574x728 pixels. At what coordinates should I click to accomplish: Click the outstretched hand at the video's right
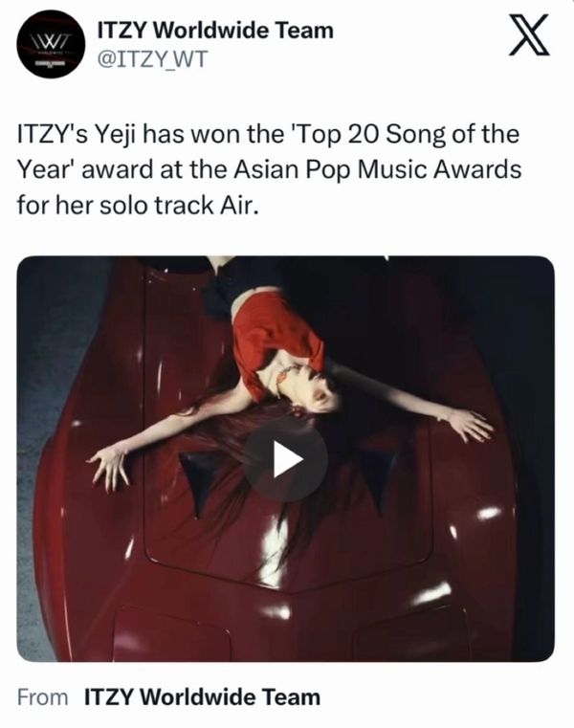coord(468,425)
